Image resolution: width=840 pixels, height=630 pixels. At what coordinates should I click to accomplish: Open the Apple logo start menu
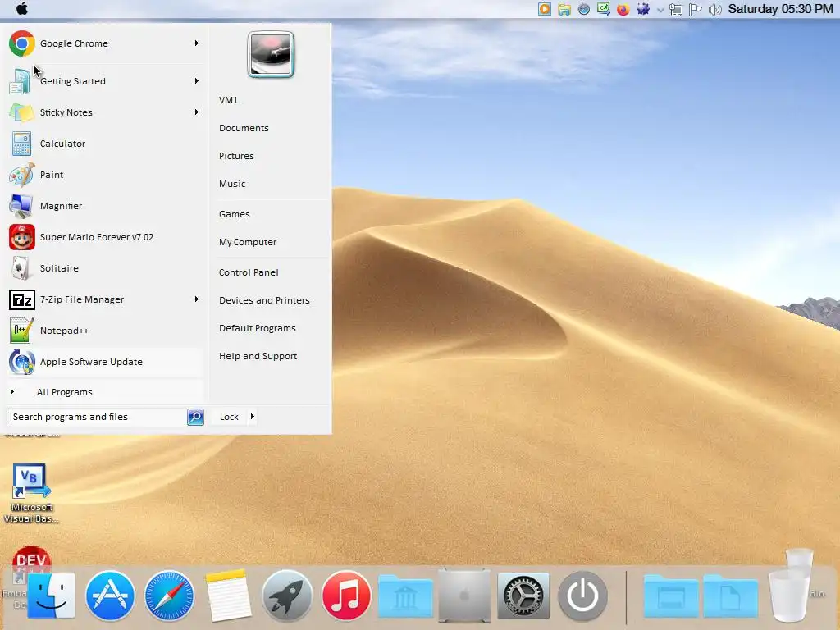22,8
